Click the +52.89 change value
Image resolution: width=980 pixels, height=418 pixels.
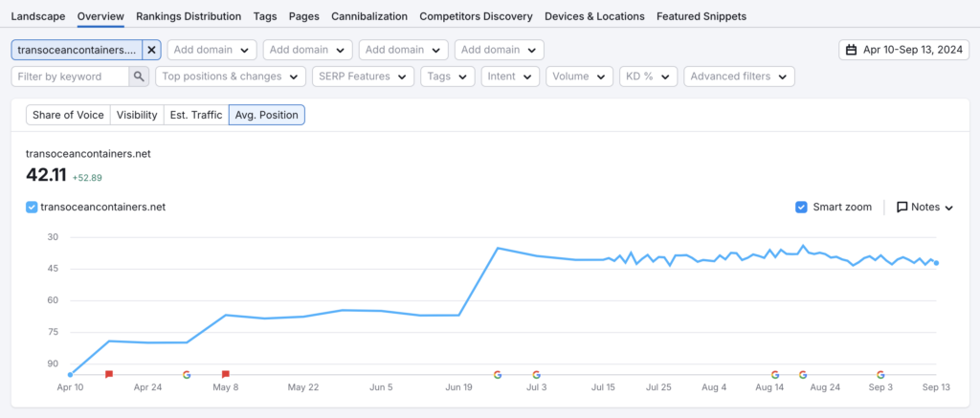[87, 178]
